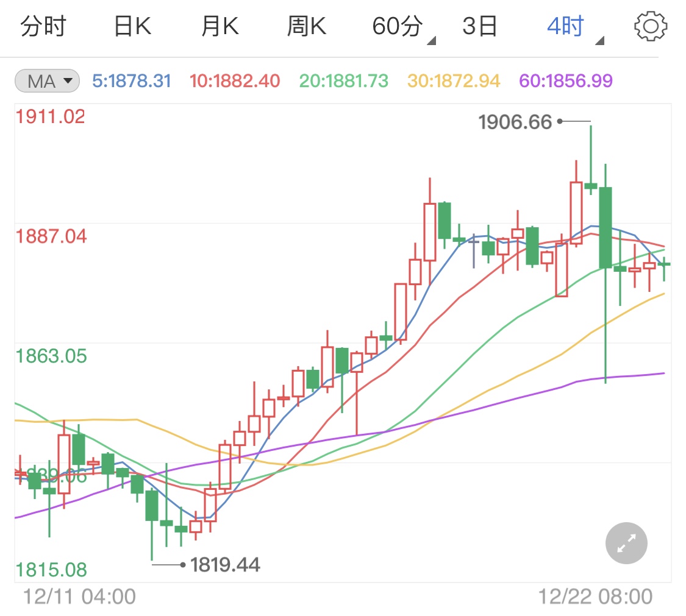Open the chart settings gear icon
Image resolution: width=686 pixels, height=616 pixels.
click(x=651, y=27)
